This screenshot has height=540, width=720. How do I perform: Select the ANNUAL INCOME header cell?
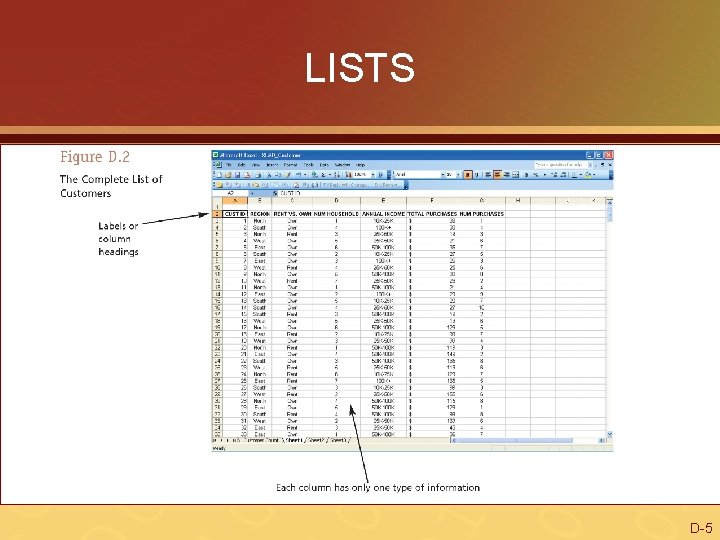[x=383, y=214]
